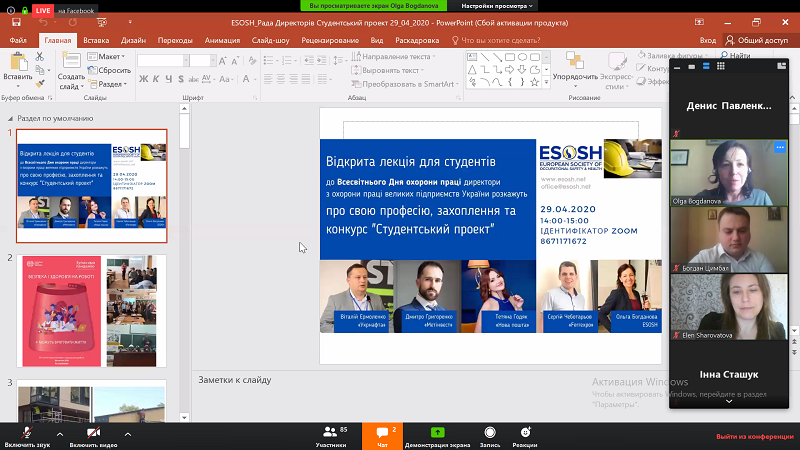Open the Раздел section dropdown
This screenshot has width=800, height=450.
pos(108,84)
